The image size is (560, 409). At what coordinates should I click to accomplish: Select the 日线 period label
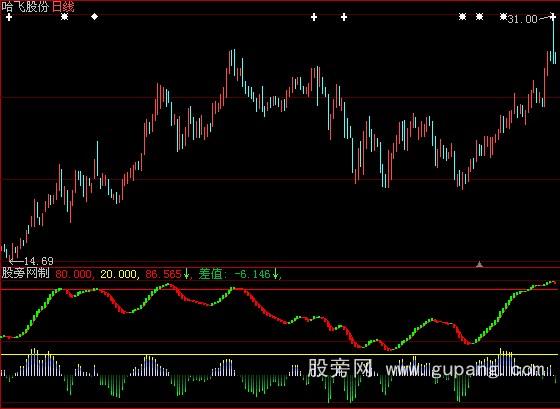pyautogui.click(x=63, y=7)
